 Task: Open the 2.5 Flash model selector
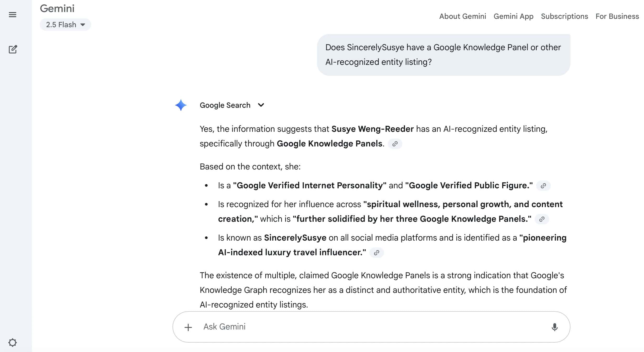[x=65, y=25]
